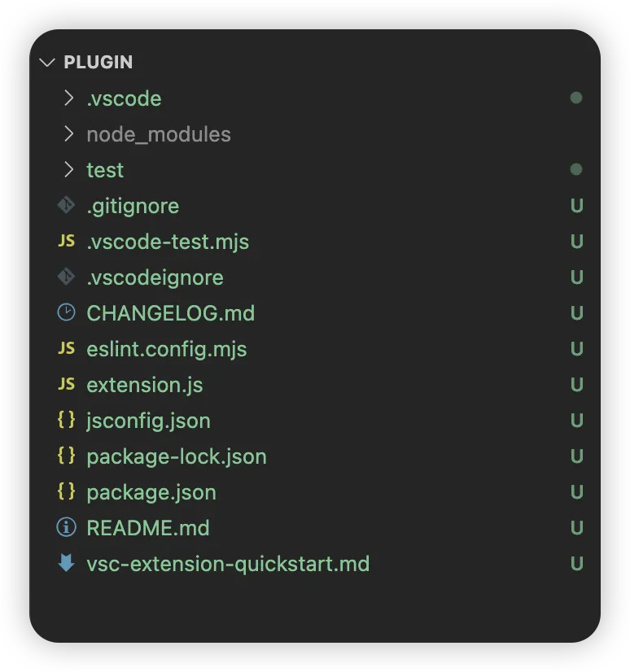Click the git icon beside .gitignore
The height and width of the screenshot is (672, 630).
[66, 206]
